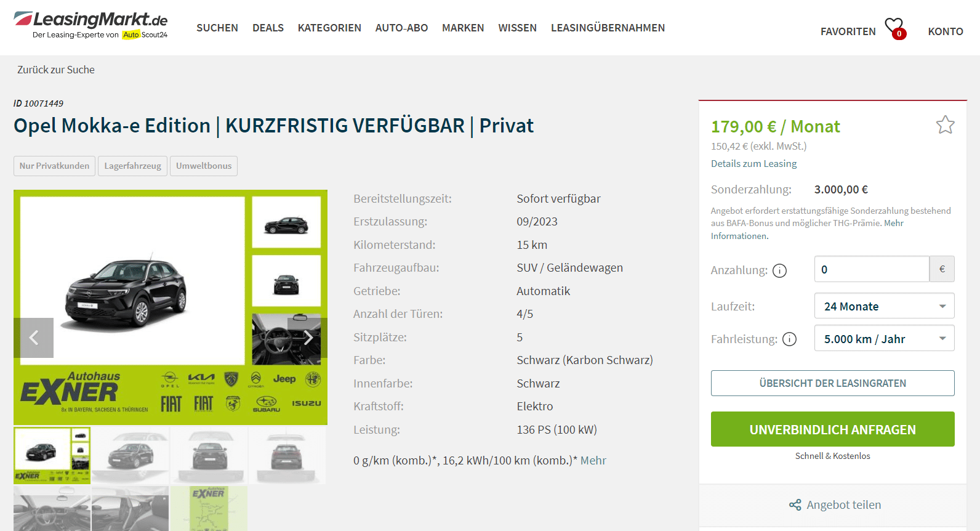This screenshot has height=531, width=980.
Task: Show info icon next to Anzahlung
Action: coord(779,270)
